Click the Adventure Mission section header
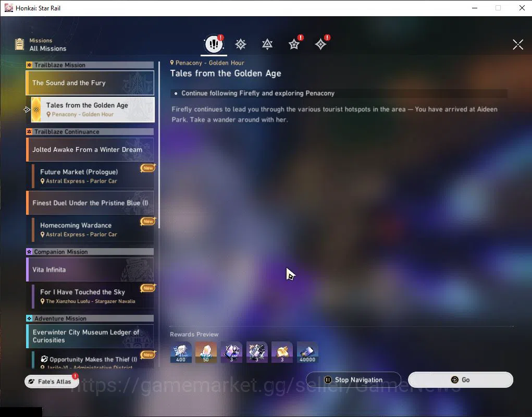 click(90, 318)
